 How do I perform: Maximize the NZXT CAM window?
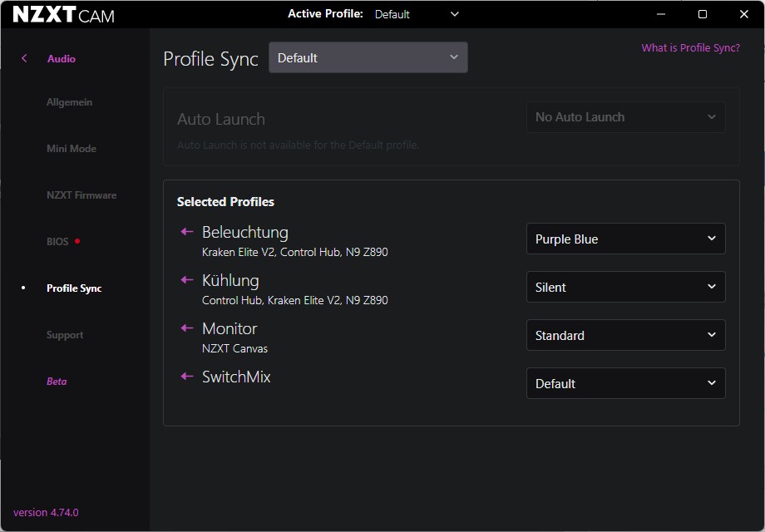[703, 14]
